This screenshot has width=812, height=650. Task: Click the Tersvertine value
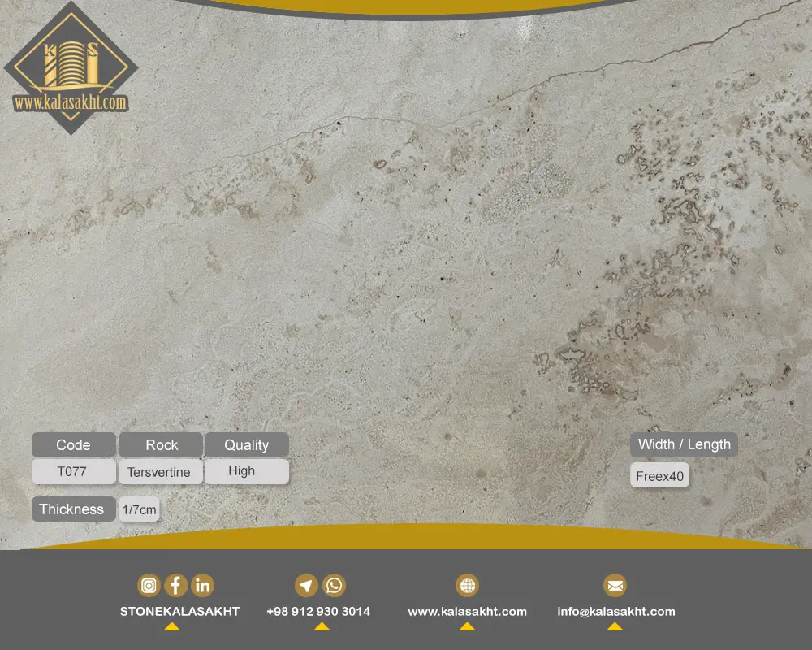tap(161, 472)
